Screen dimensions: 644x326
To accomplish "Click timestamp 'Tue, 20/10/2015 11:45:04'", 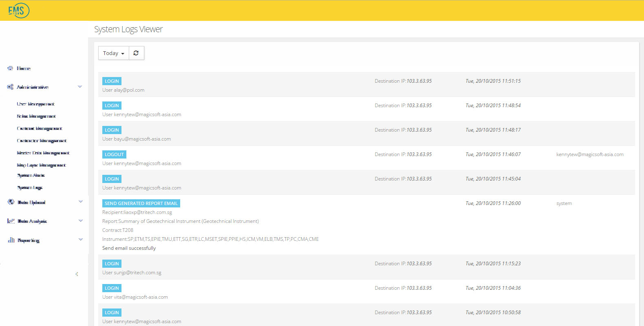I will coord(493,179).
